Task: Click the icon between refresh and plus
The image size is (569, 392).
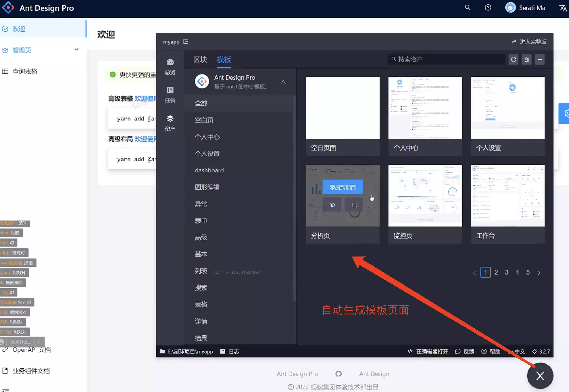Action: point(526,60)
